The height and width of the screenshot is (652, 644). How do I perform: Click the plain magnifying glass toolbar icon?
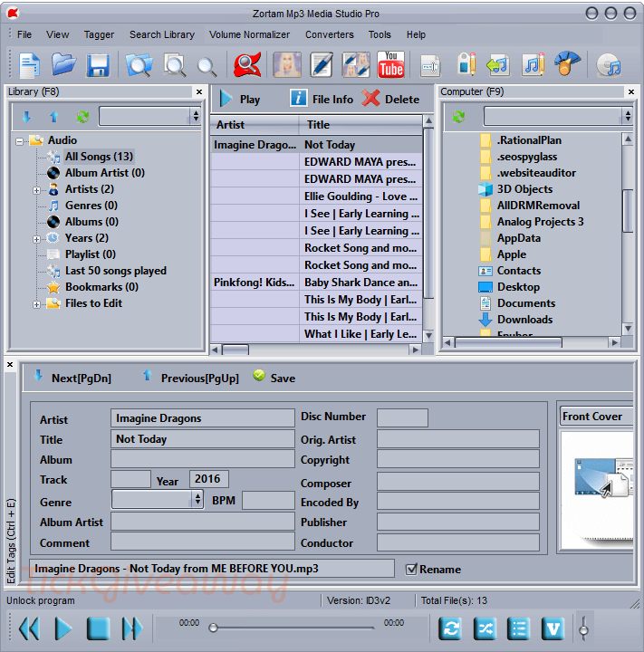(x=207, y=66)
